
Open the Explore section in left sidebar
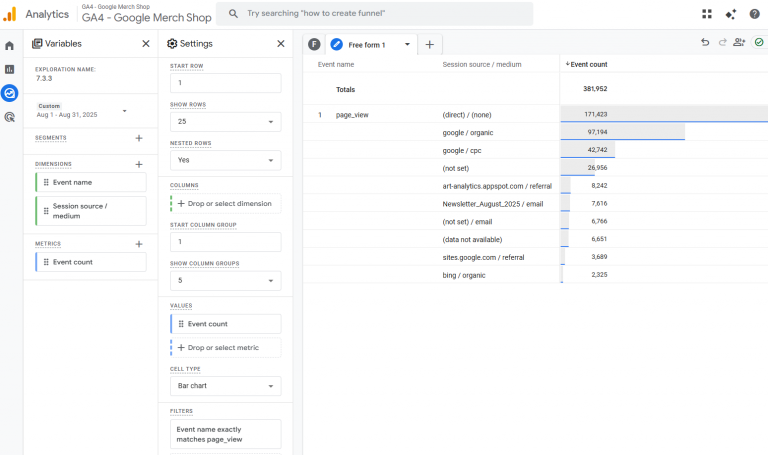pyautogui.click(x=10, y=93)
